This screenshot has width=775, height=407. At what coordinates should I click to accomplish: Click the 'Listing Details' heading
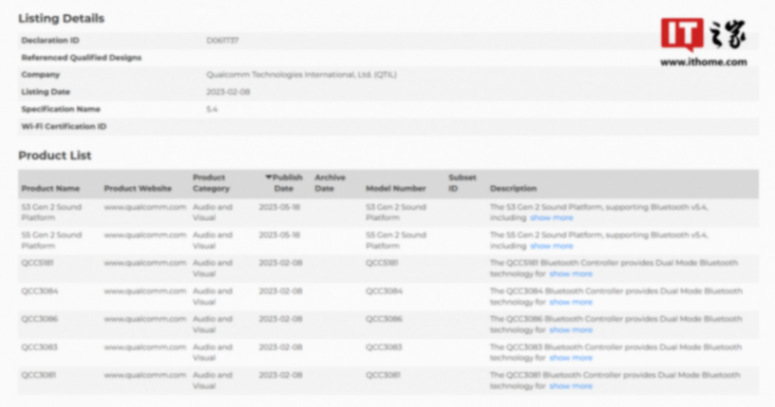[61, 18]
